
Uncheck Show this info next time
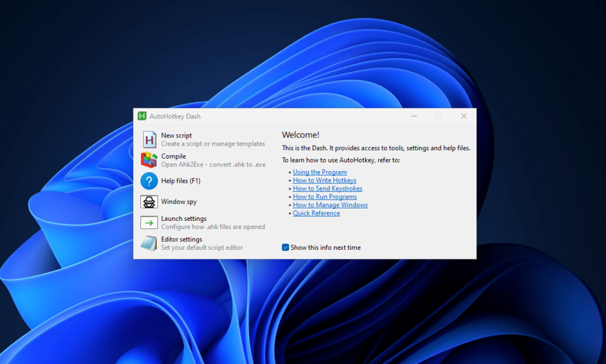(x=285, y=247)
